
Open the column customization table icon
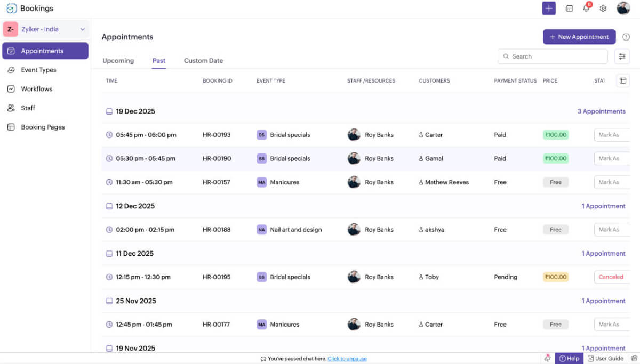[x=623, y=80]
